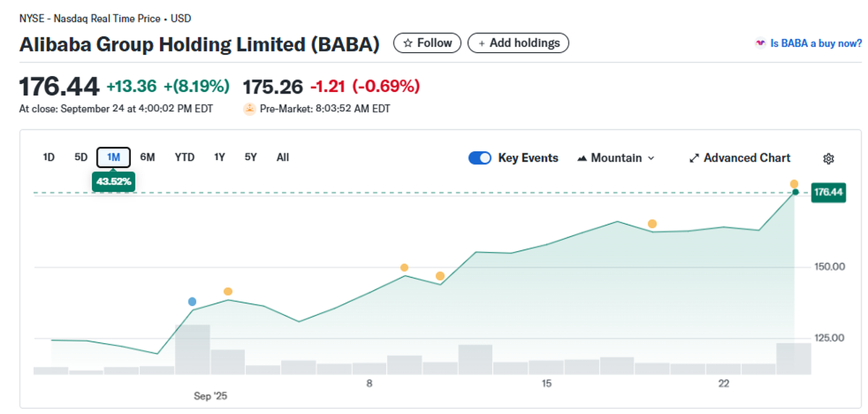The image size is (868, 414).
Task: Choose the 5Y time range
Action: tap(250, 157)
